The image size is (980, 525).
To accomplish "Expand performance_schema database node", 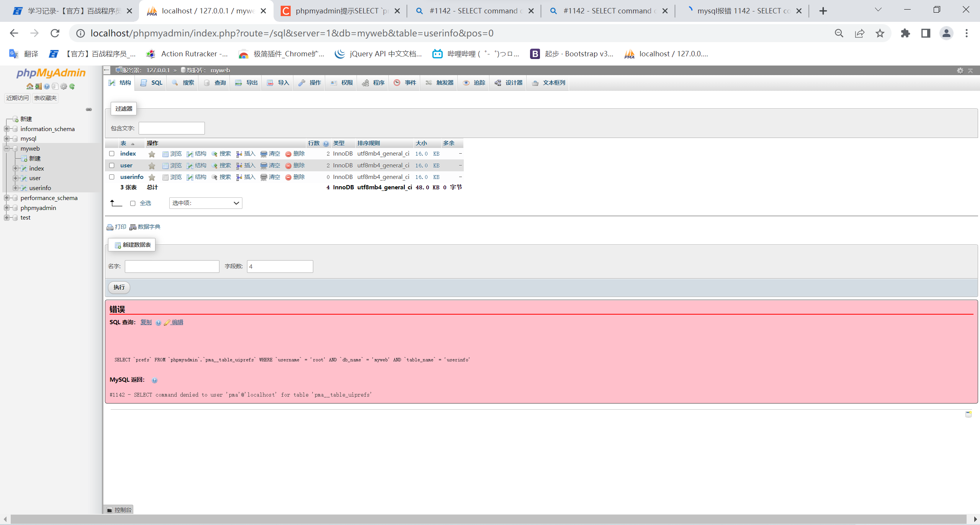I will tap(7, 198).
